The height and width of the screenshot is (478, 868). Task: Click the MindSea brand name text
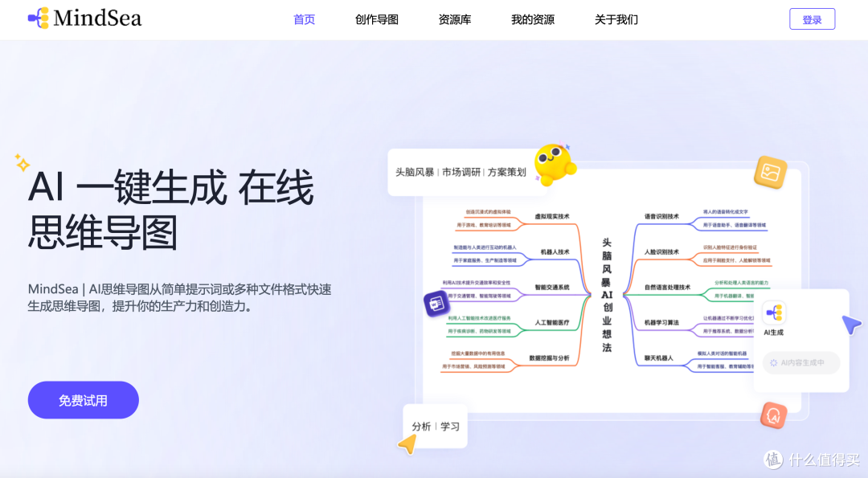click(x=97, y=18)
